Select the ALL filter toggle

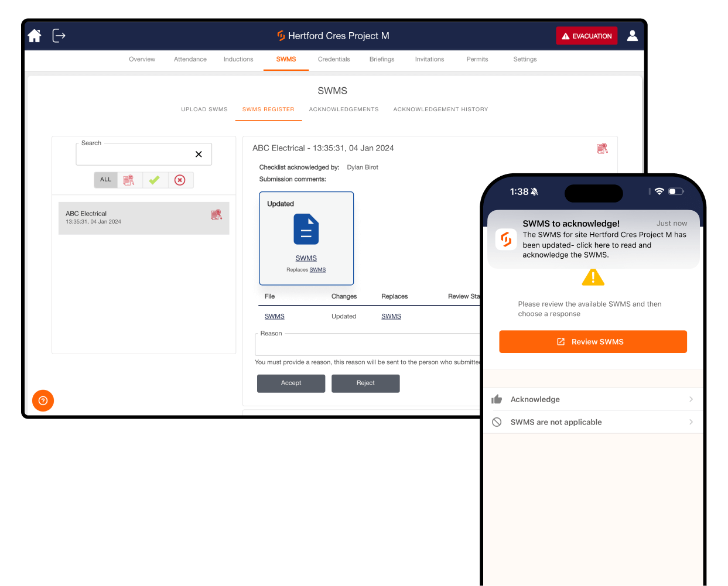(x=105, y=180)
